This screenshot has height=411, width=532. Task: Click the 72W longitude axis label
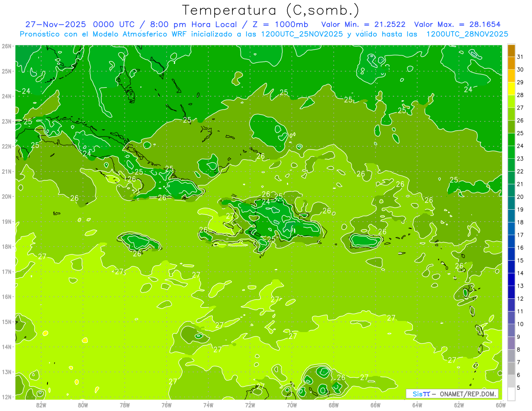click(250, 405)
